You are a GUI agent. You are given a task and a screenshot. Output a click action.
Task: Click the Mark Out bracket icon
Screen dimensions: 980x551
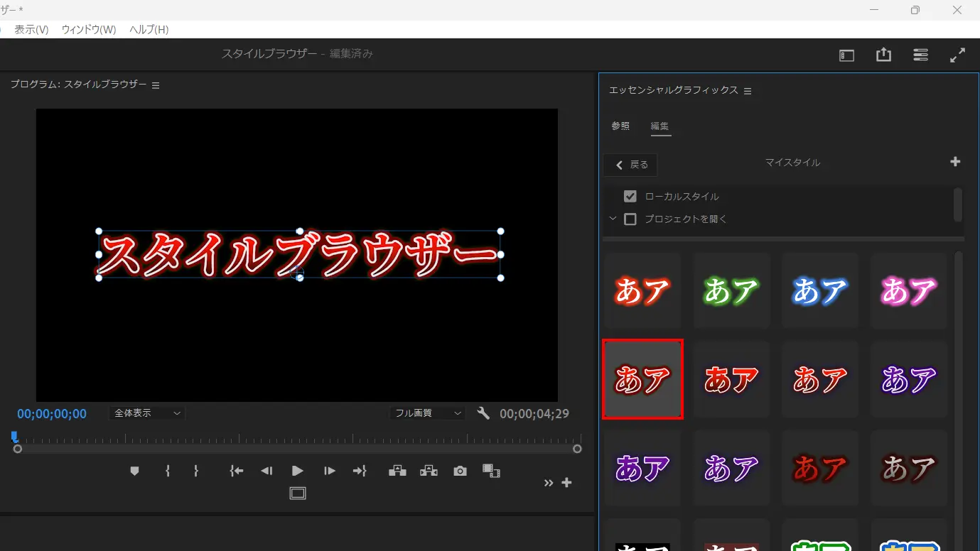195,471
